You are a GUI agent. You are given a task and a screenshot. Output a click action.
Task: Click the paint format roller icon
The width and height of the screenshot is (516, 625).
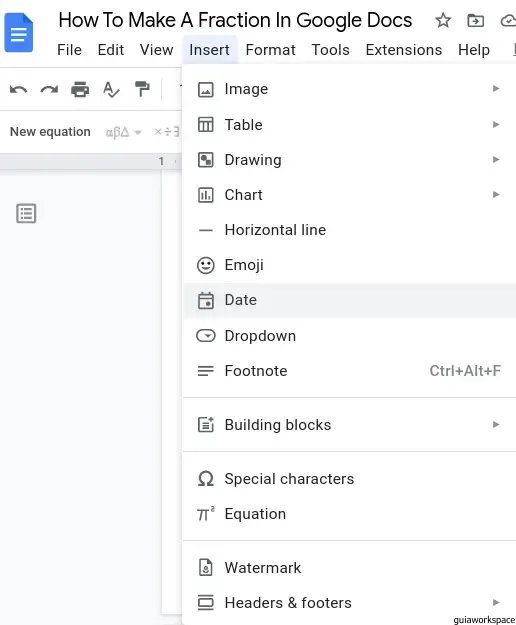(142, 89)
